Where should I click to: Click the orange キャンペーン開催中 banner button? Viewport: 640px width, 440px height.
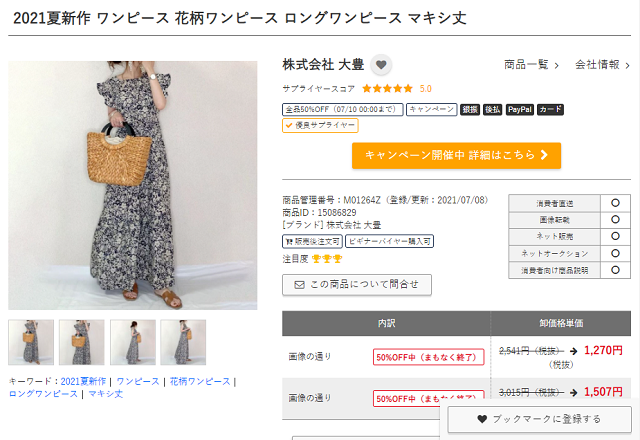(456, 155)
